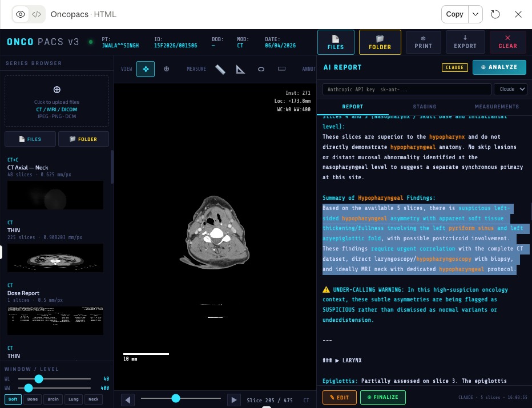The height and width of the screenshot is (408, 532).
Task: Select the rectangle ROI measure tool
Action: [281, 69]
